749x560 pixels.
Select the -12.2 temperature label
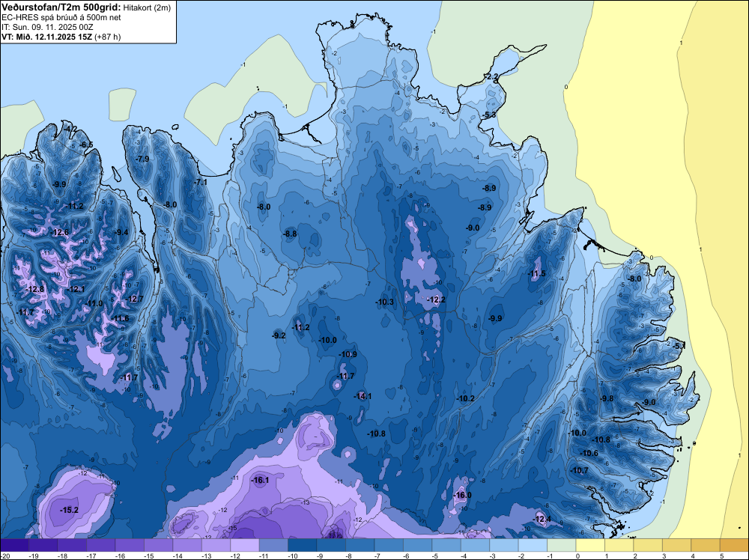point(436,299)
